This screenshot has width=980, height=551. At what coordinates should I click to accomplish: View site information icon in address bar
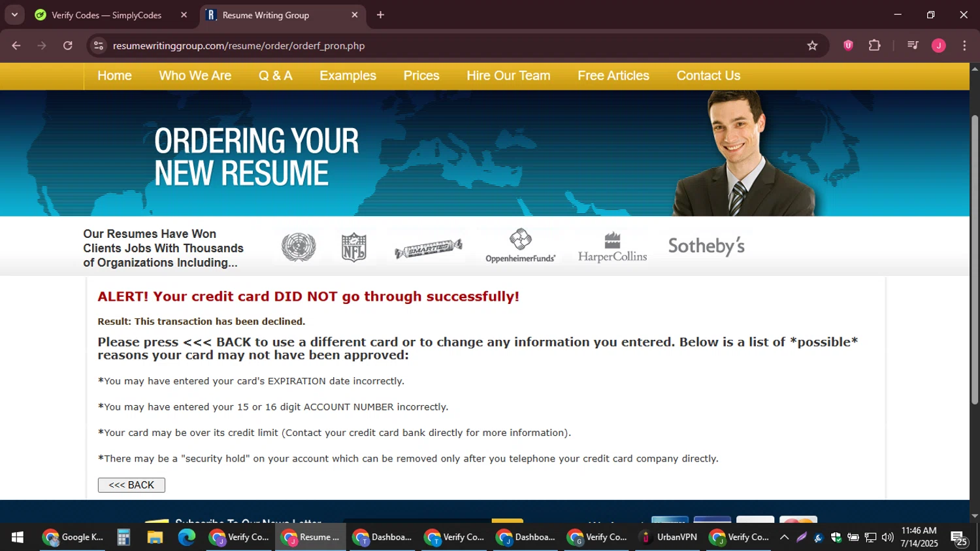99,46
